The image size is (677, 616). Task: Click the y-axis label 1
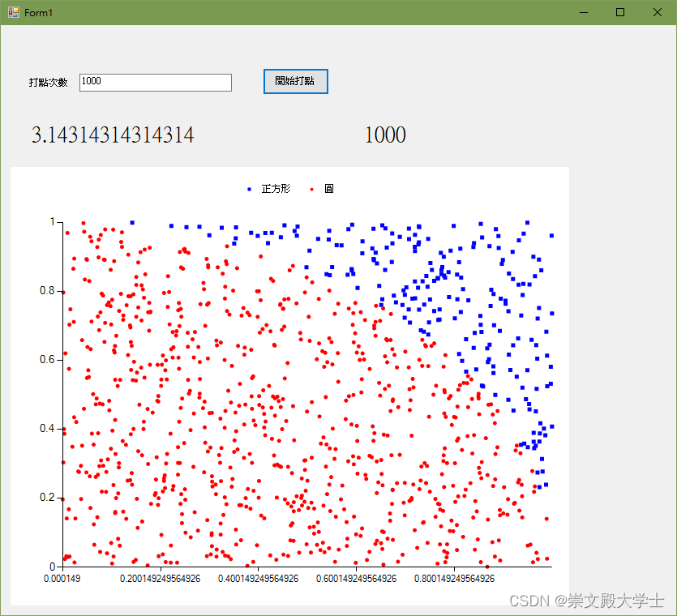coord(52,222)
